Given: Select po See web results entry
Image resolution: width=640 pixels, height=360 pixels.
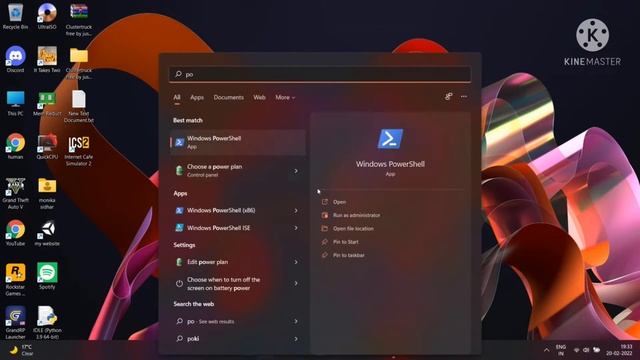Looking at the screenshot, I should pyautogui.click(x=238, y=322).
